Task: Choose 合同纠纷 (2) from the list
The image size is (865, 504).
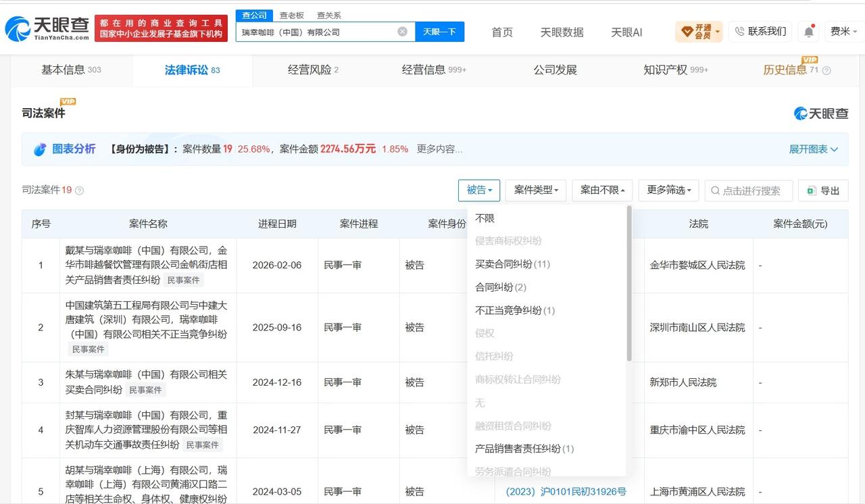Action: (x=501, y=287)
